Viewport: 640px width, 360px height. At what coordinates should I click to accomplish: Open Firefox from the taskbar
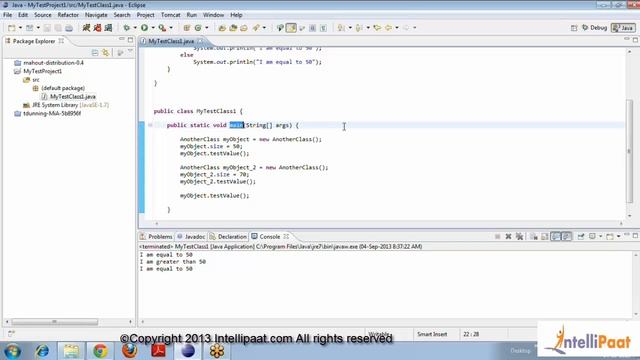click(129, 351)
